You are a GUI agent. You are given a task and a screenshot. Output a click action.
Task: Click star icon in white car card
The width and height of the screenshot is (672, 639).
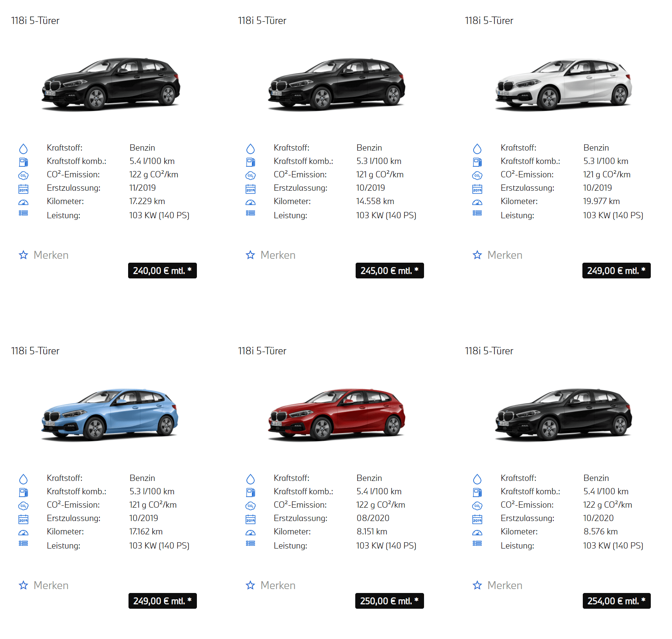tap(477, 255)
